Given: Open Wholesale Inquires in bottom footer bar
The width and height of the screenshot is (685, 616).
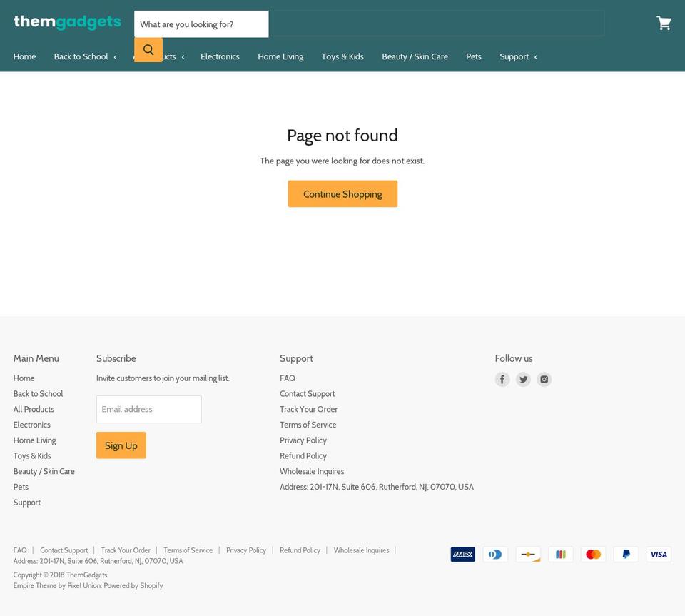Looking at the screenshot, I should [x=361, y=550].
